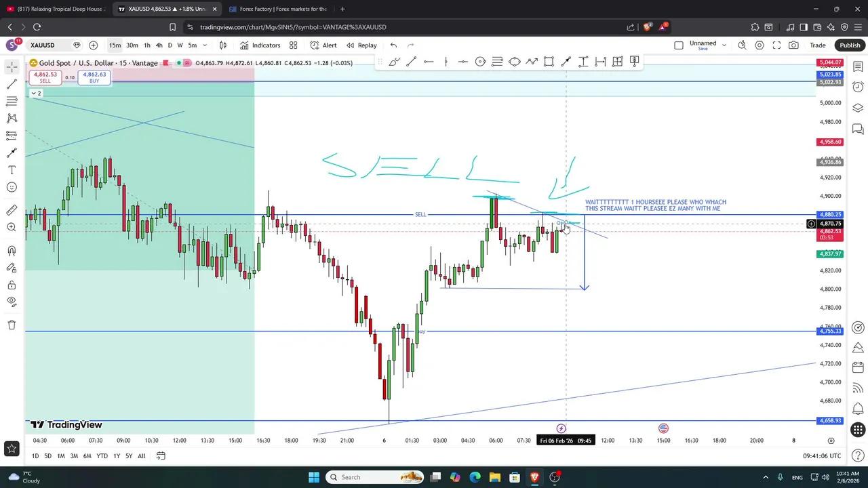Open the alerts clock panel
The image size is (868, 488).
coord(858,87)
